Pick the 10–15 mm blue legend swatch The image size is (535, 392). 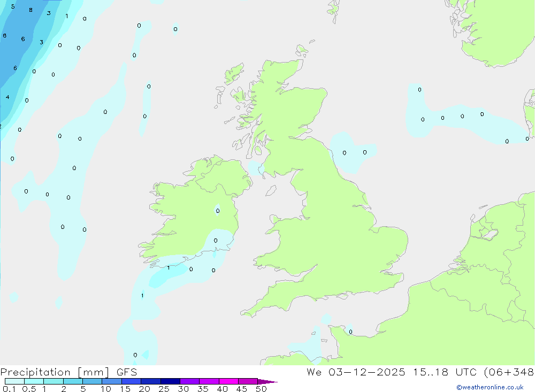click(112, 381)
